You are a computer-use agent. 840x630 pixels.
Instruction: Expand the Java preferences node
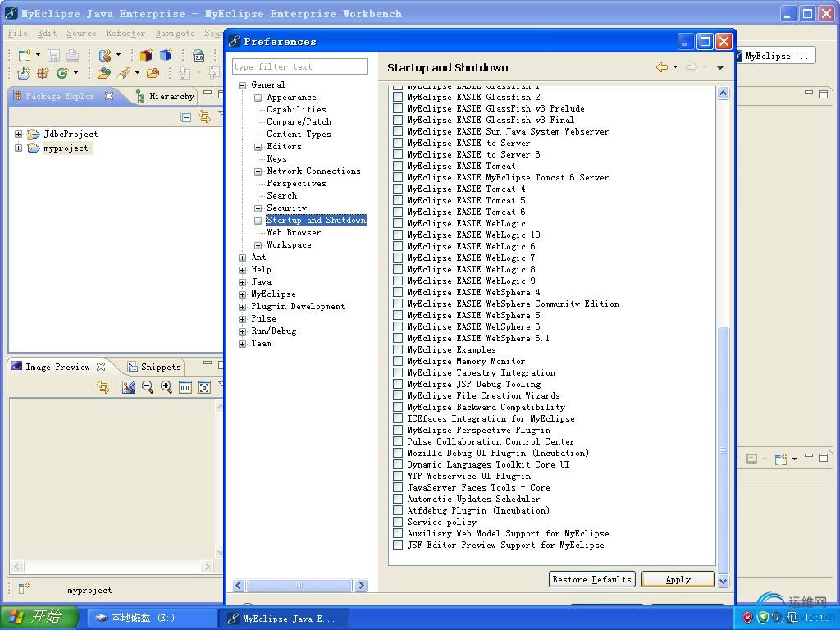(x=243, y=282)
